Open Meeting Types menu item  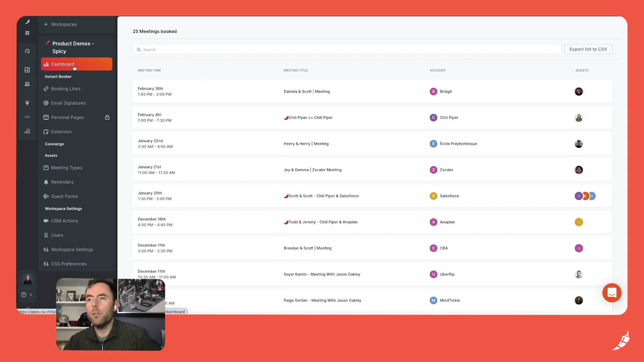coord(66,168)
